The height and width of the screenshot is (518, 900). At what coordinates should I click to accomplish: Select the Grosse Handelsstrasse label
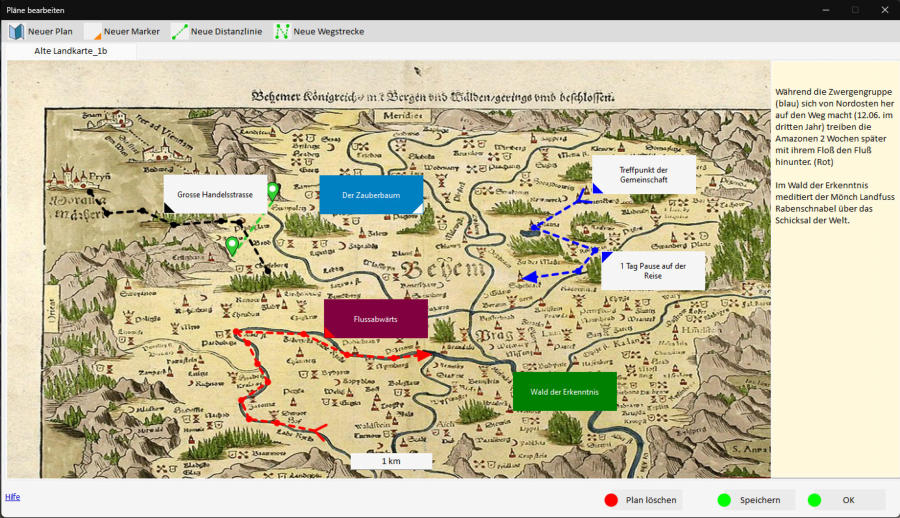[215, 194]
